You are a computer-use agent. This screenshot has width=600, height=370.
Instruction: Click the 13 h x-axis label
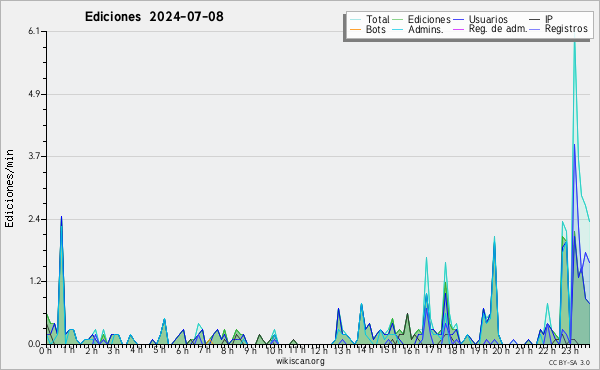[x=342, y=350]
